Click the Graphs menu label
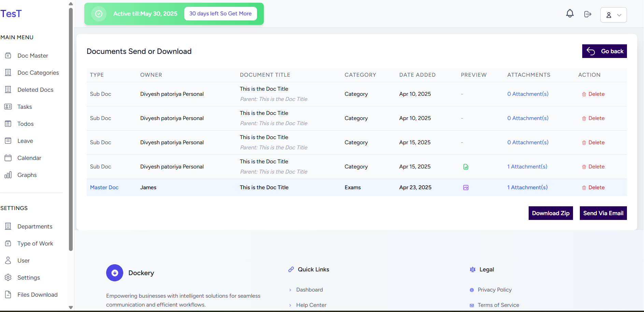 (27, 175)
